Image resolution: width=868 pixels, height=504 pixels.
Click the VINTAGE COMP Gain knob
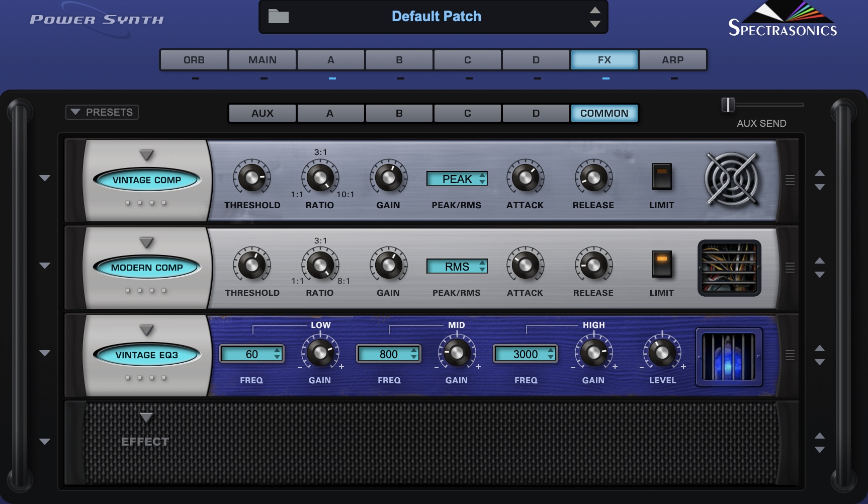click(x=388, y=178)
